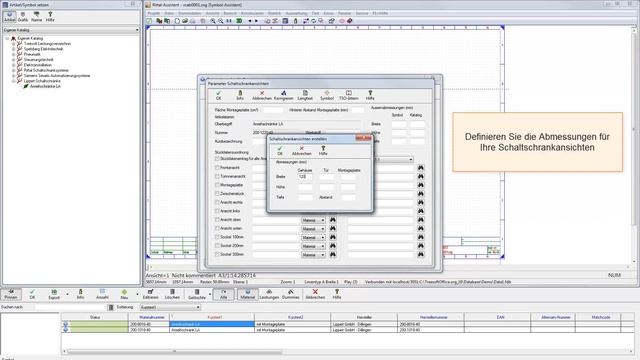Image resolution: width=640 pixels, height=360 pixels.
Task: Select Armaturschränke LA tree item
Action: 45,87
